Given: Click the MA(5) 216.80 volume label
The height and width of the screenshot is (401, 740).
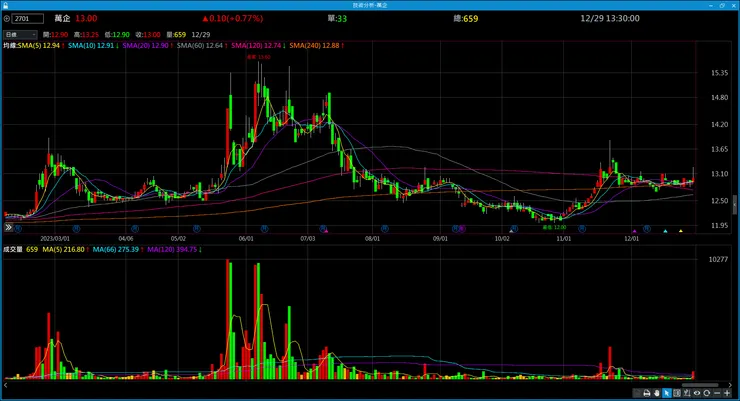Looking at the screenshot, I should [63, 250].
